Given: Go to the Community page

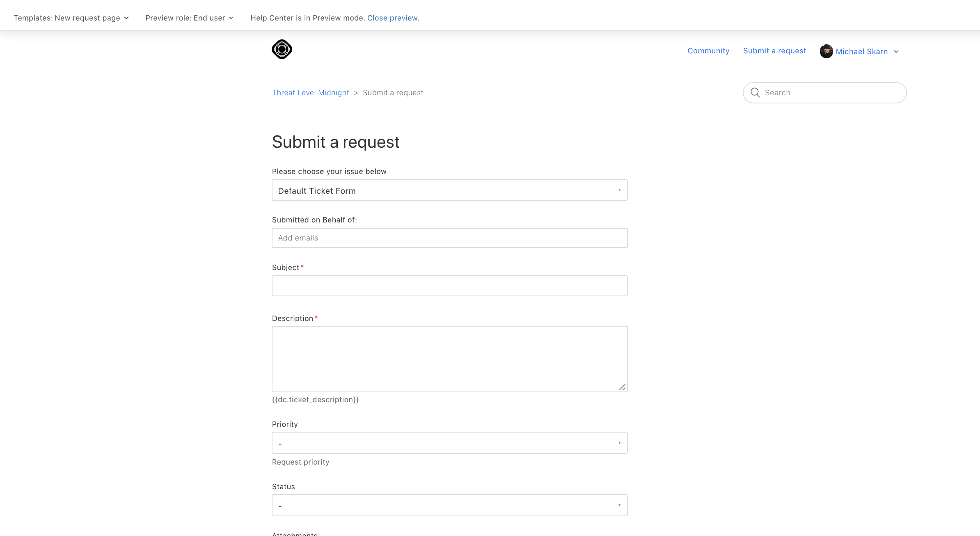Looking at the screenshot, I should tap(708, 51).
